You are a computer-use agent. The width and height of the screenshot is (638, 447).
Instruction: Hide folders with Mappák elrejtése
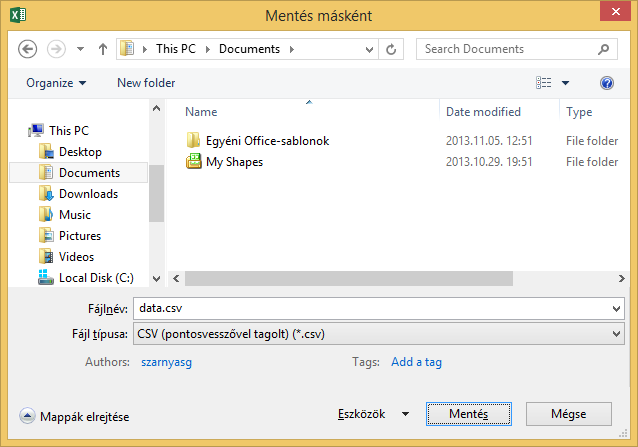tap(75, 416)
